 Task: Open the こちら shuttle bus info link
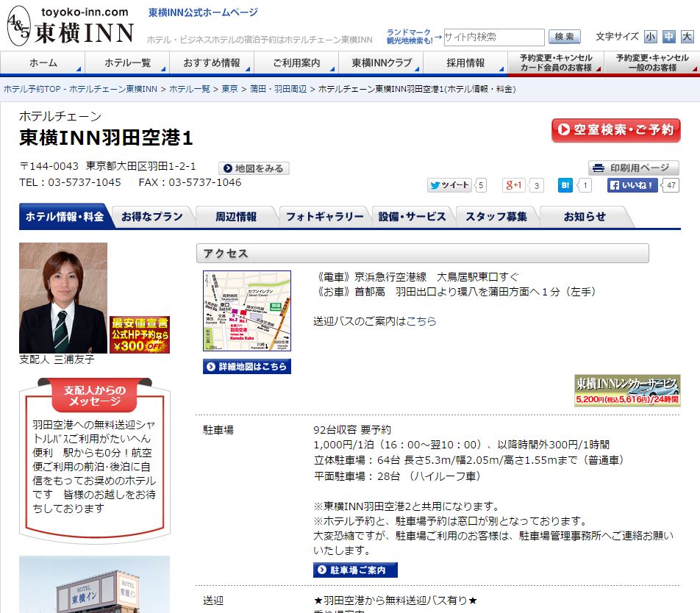point(421,321)
